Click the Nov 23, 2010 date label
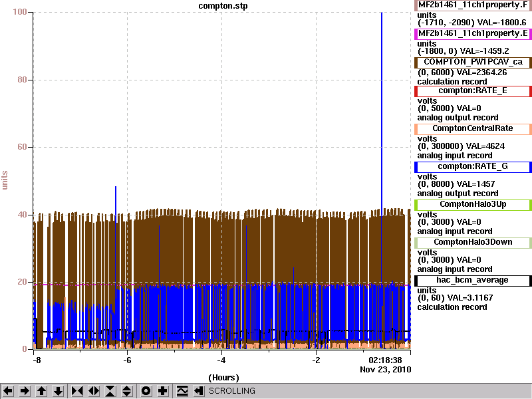The width and height of the screenshot is (532, 399). coord(386,370)
